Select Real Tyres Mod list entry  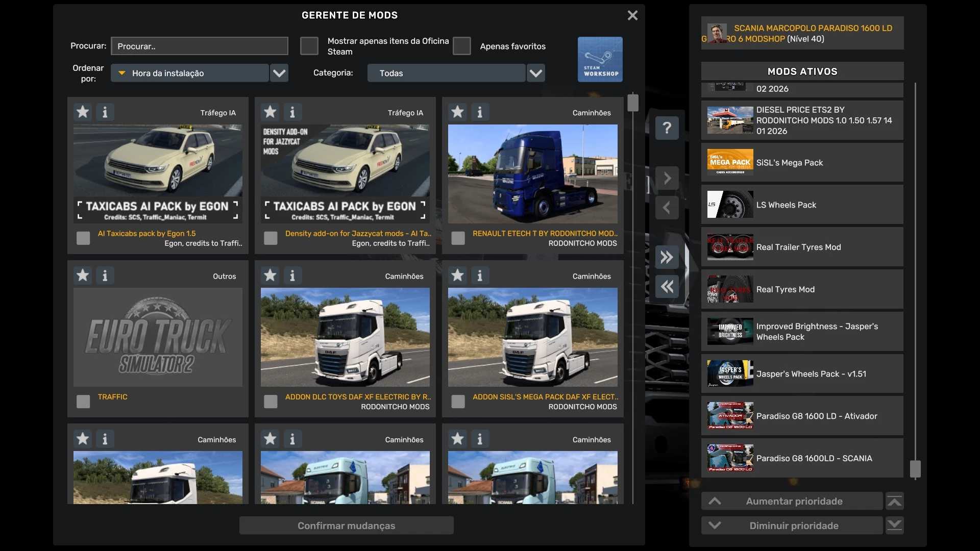(802, 289)
